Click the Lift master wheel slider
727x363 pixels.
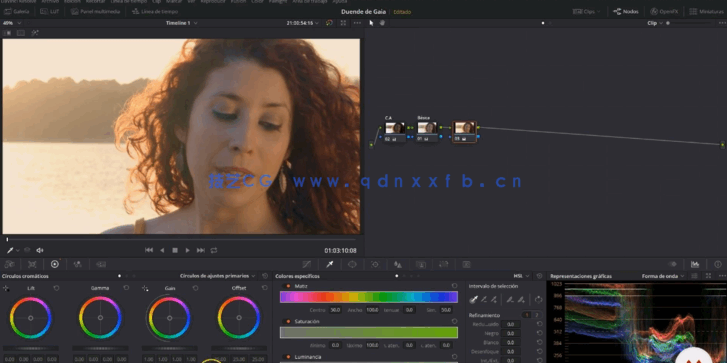(31, 348)
